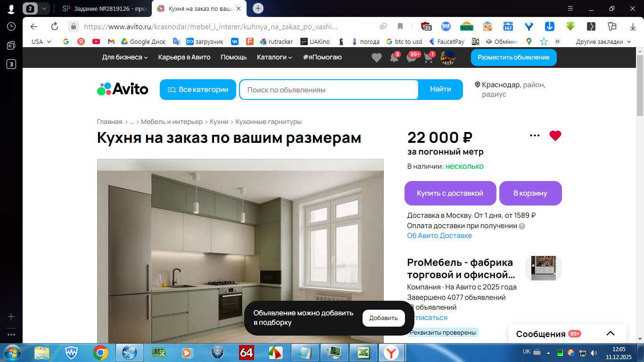The width and height of the screenshot is (644, 362).
Task: Click the browser address bar URL
Action: tap(210, 26)
